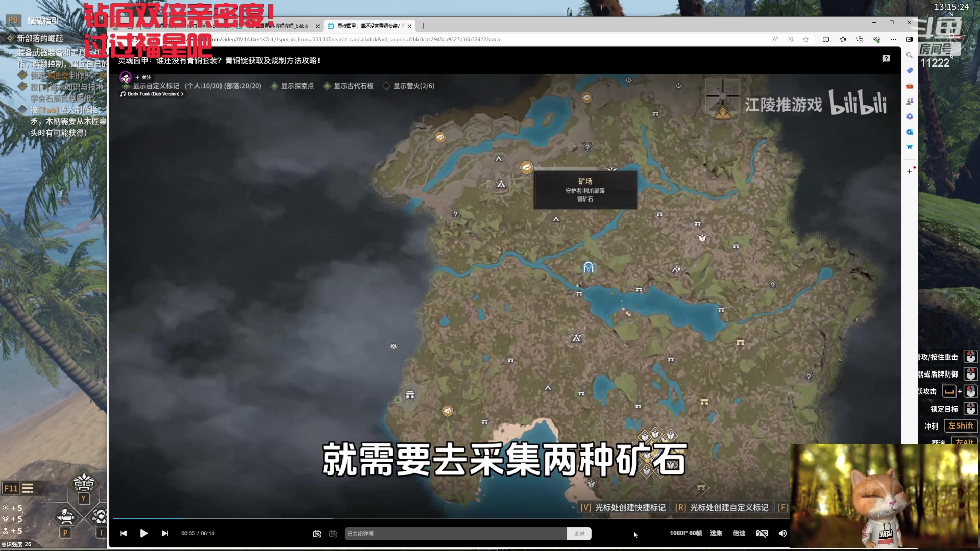
Task: Toggle the Edge sidebar button
Action: point(909,39)
